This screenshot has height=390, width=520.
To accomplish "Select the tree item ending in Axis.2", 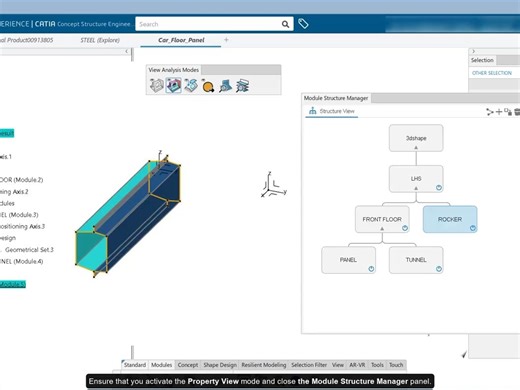I will coord(14,192).
